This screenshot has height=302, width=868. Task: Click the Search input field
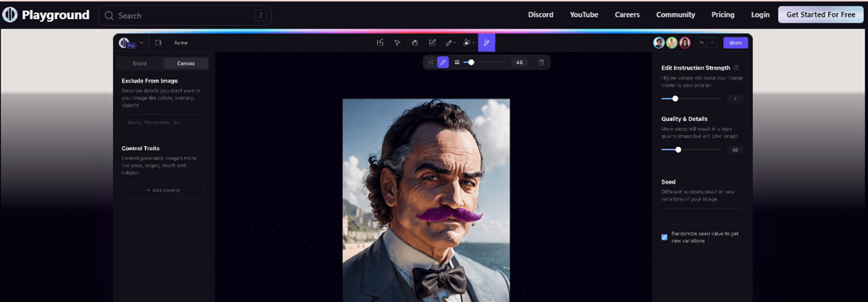point(185,15)
